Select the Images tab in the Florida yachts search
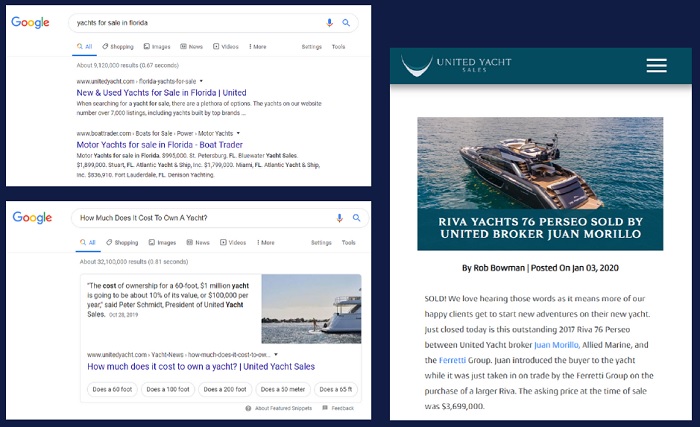 (157, 46)
